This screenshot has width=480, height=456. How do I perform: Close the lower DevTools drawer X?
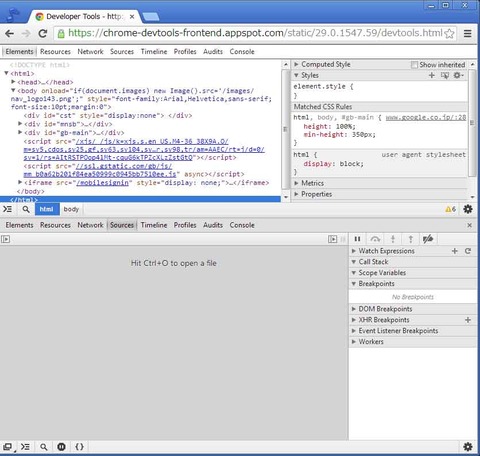[x=469, y=225]
